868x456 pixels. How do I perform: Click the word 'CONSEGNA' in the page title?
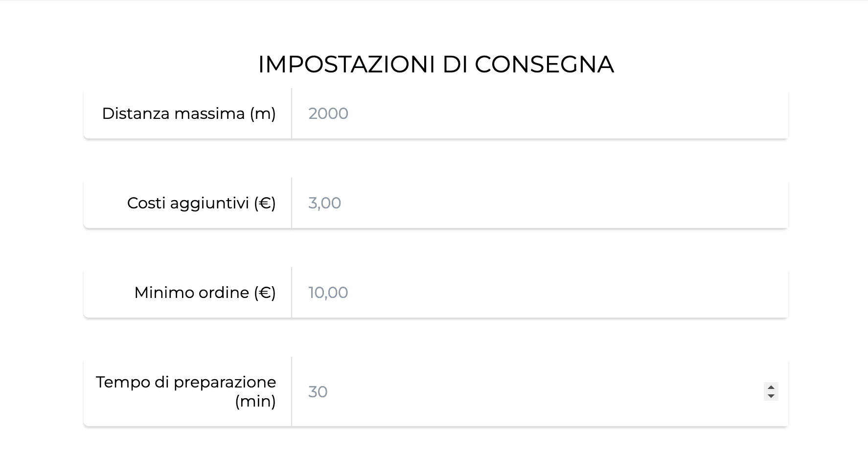point(544,64)
